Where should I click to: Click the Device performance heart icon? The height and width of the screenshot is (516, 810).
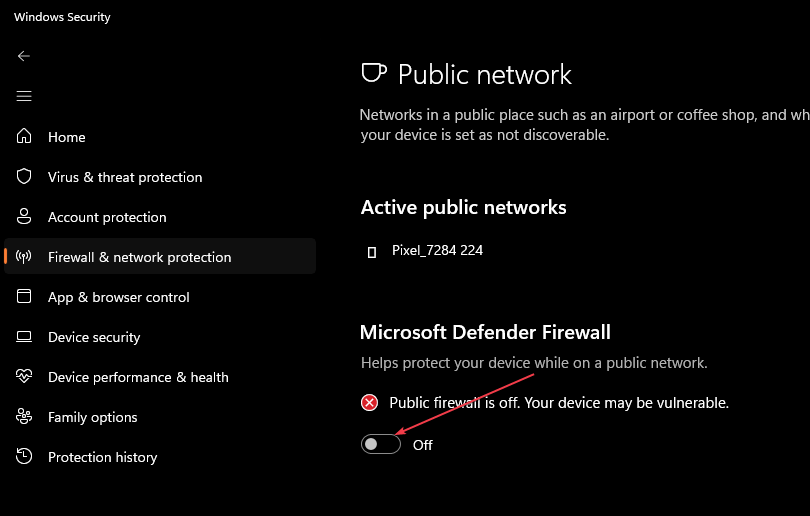coord(24,377)
